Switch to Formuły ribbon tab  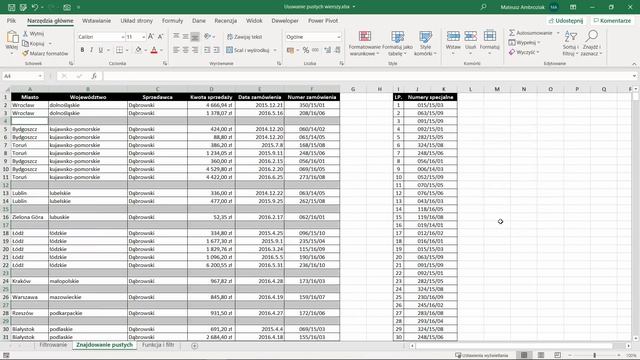(x=172, y=20)
